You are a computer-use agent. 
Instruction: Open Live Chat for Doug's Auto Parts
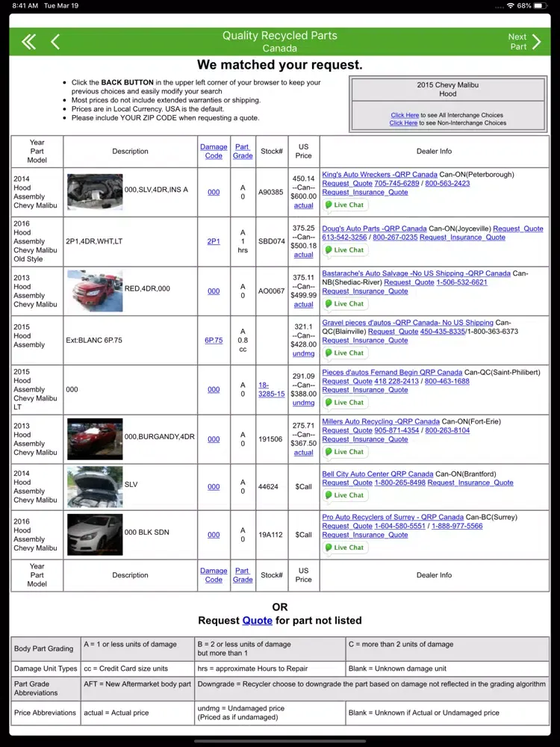tap(345, 249)
